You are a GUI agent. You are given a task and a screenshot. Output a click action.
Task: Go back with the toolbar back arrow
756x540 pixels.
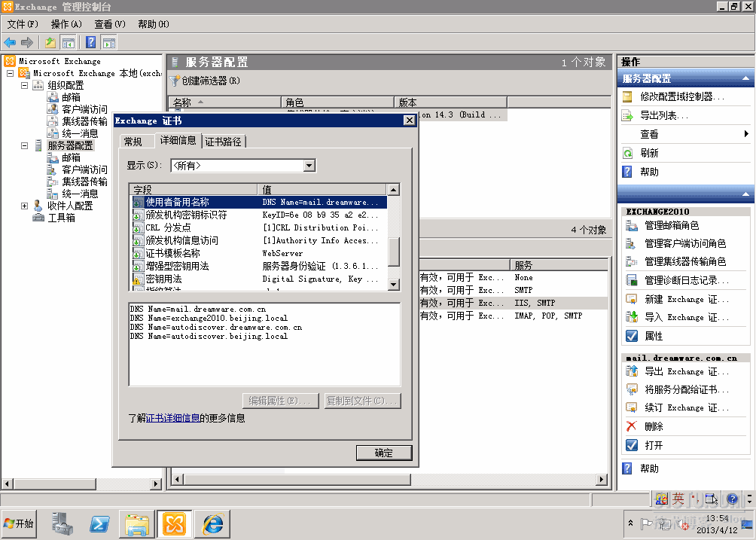(x=10, y=42)
